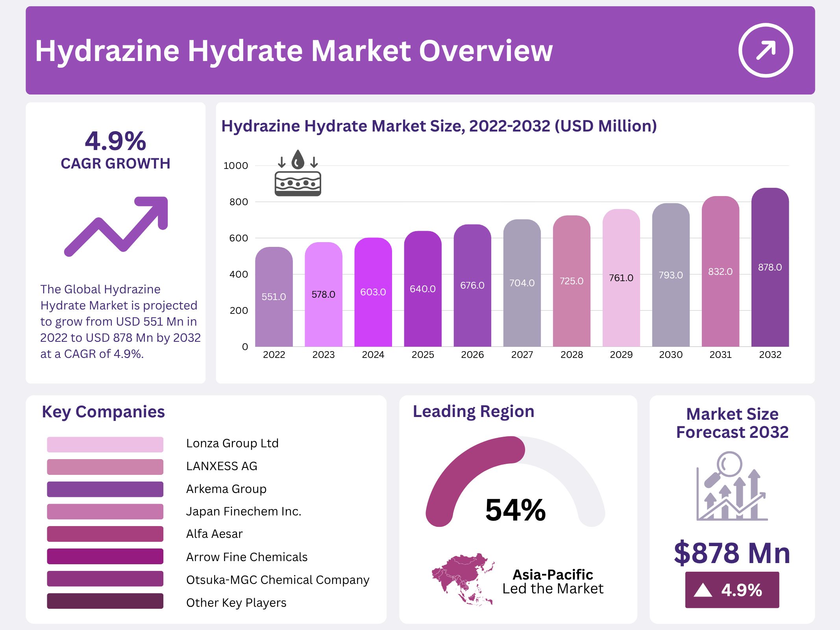Click the Otsuka-MGC Chemical Company label
Viewport: 840px width, 630px height.
click(278, 580)
